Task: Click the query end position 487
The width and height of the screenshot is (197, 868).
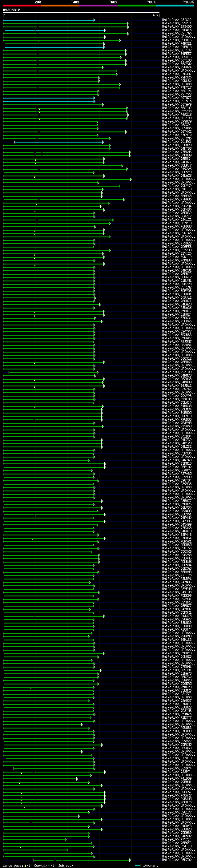Action: click(155, 15)
